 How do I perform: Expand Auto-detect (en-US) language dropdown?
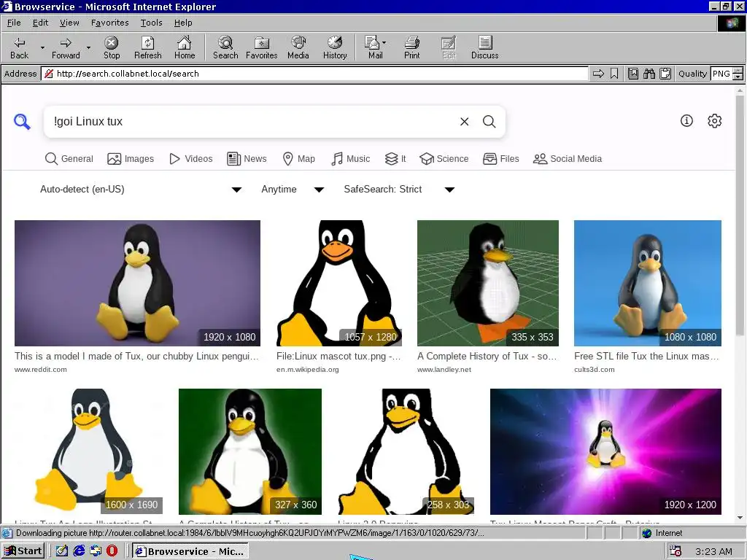point(141,190)
